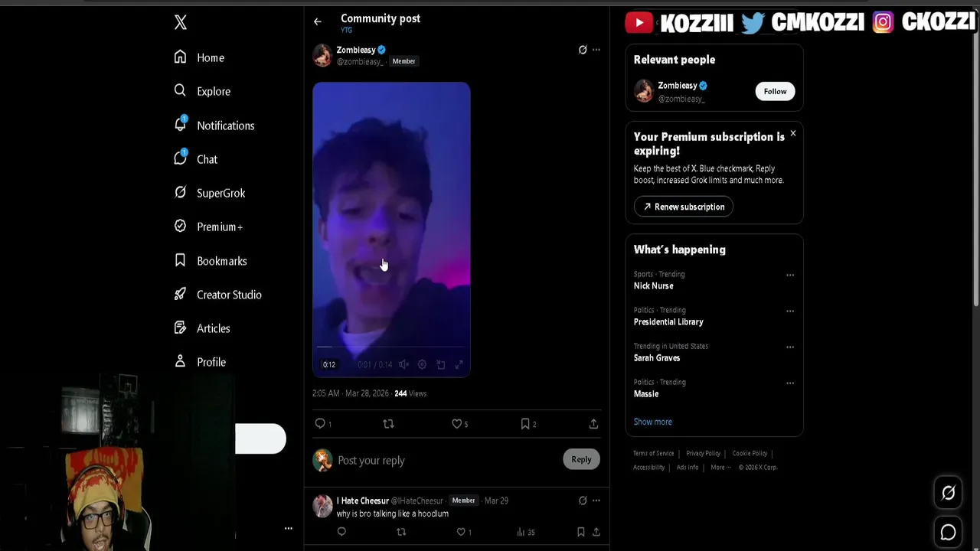Go back using the arrow icon
980x551 pixels.
coord(318,21)
